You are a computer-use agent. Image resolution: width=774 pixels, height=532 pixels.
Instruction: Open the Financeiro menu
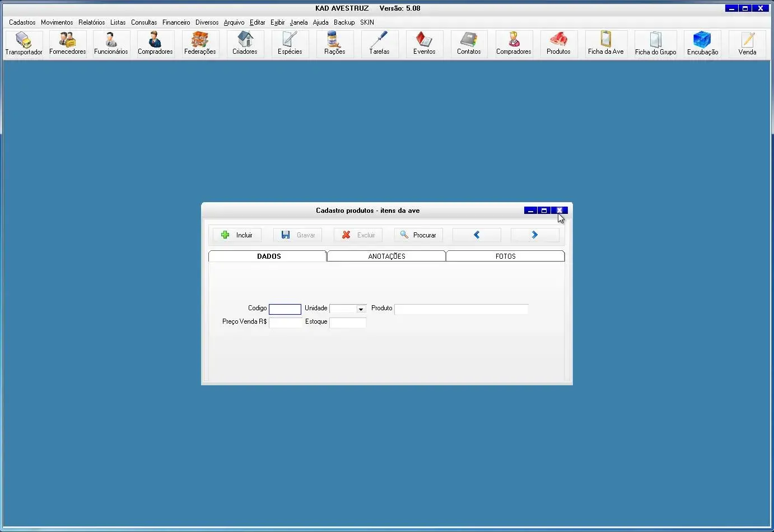(x=176, y=22)
